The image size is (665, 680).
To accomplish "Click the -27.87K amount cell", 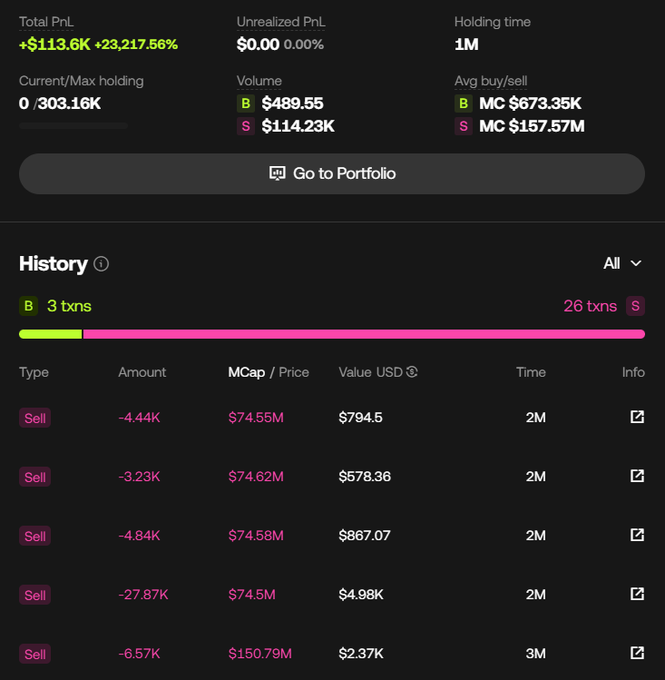I will tap(143, 594).
